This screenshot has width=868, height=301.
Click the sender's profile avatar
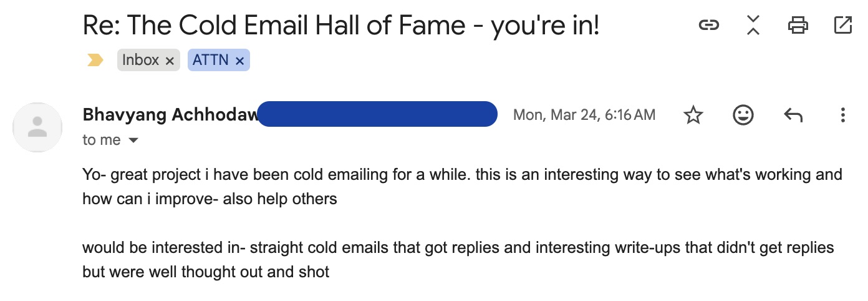37,127
